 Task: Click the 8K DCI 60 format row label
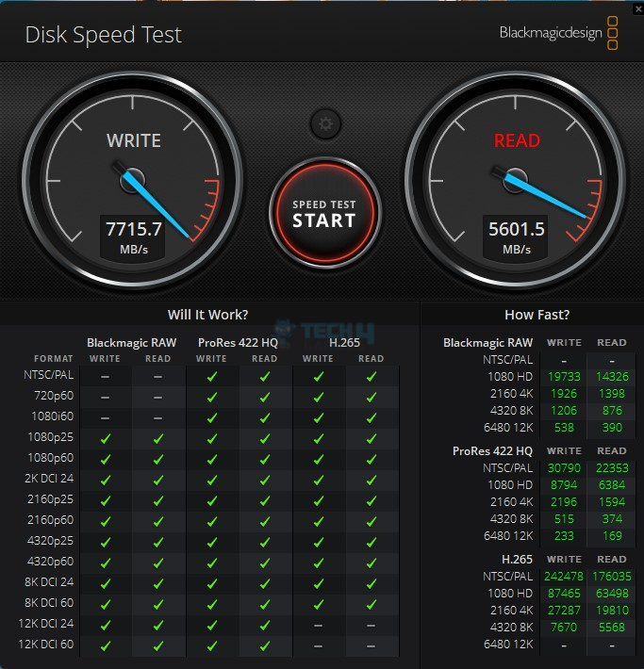(49, 603)
